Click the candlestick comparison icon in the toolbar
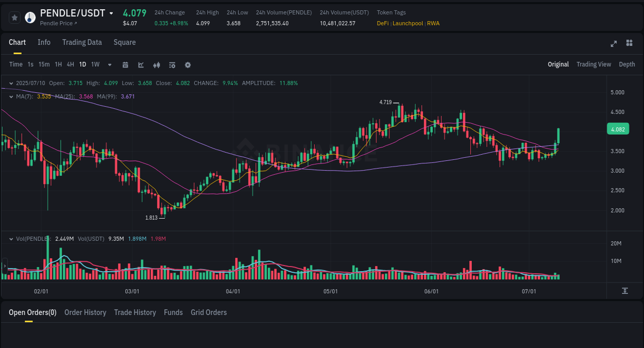The image size is (644, 348). [x=156, y=64]
